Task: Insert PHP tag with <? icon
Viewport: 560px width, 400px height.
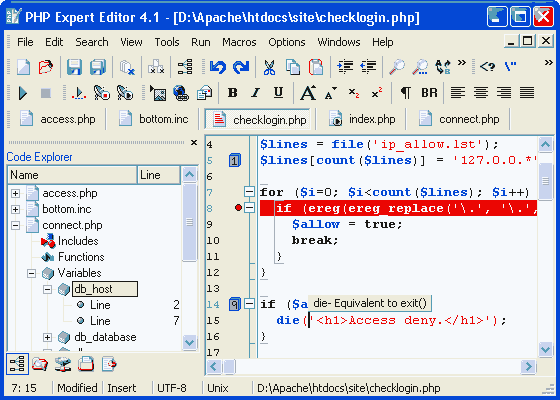Action: click(488, 67)
